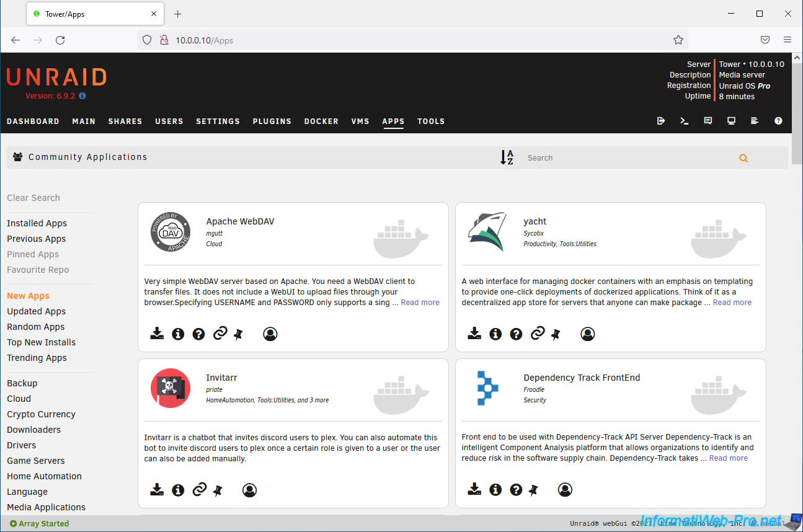
Task: Open the help icon in the top bar
Action: coord(778,121)
